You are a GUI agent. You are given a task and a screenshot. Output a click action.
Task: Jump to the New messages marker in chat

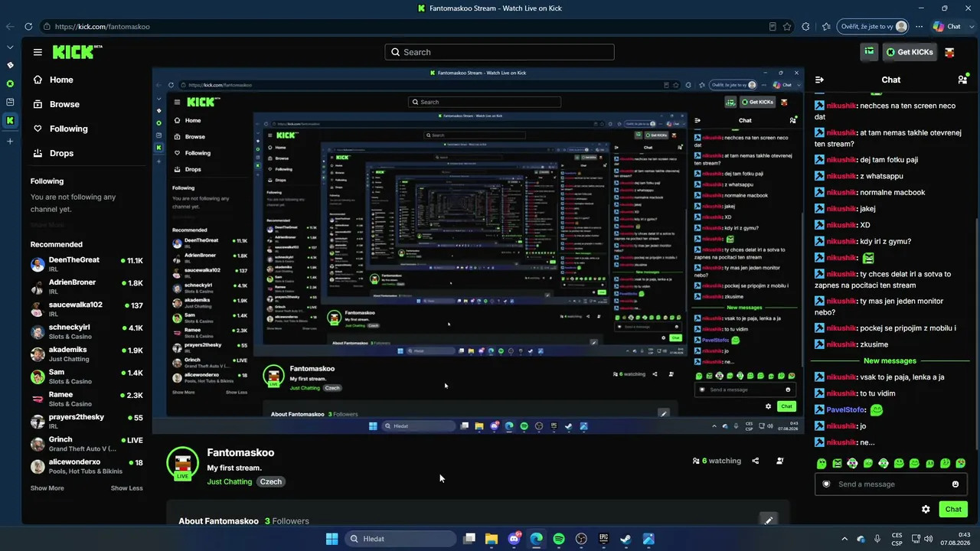point(890,361)
